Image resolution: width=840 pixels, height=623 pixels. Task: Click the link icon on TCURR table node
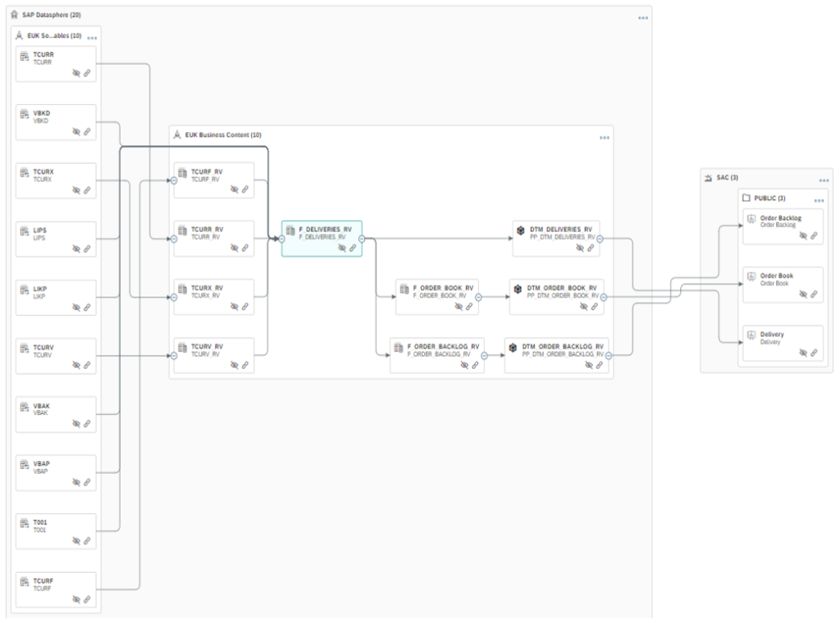[87, 73]
